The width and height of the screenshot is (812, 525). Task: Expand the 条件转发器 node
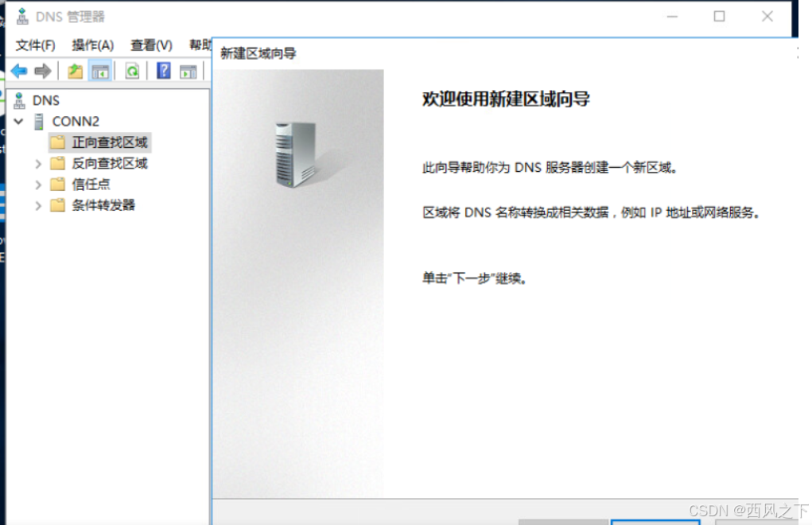37,204
